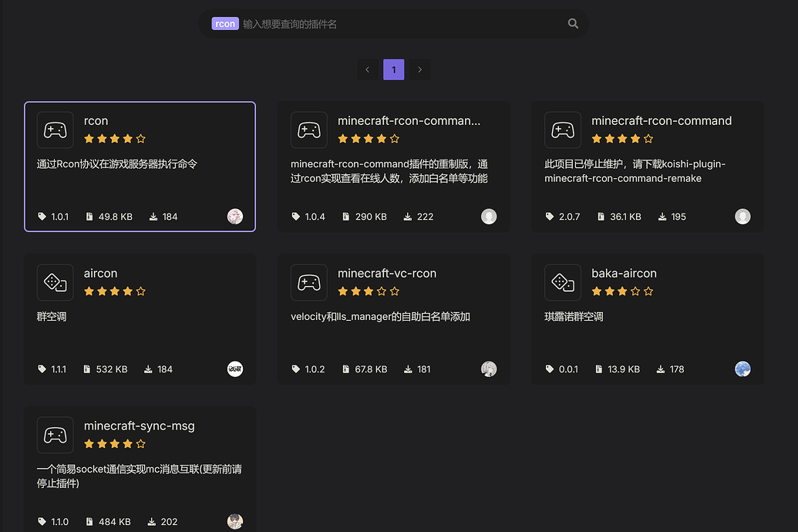The image size is (798, 532).
Task: Click the star rating of aircon
Action: [114, 291]
